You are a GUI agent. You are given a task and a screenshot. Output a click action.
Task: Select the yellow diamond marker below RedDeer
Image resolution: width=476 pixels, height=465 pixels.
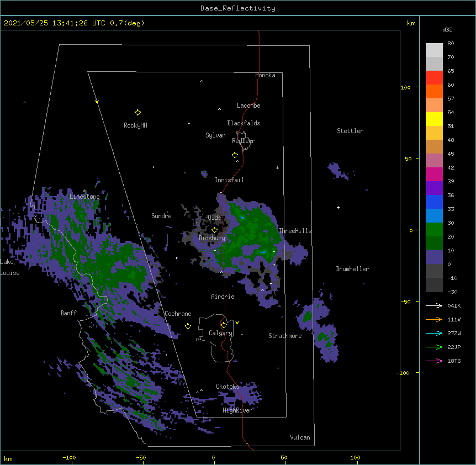[235, 155]
